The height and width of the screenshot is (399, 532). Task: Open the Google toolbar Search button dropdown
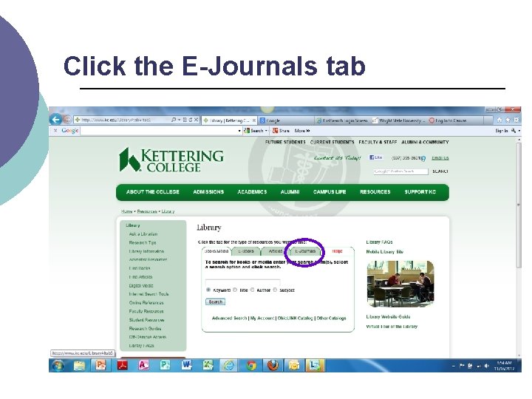click(x=266, y=131)
